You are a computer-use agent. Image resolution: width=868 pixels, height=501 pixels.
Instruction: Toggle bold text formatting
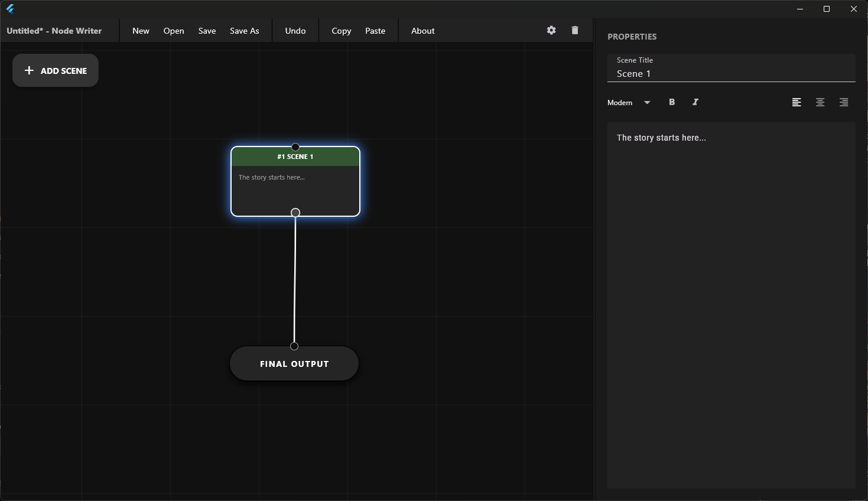click(672, 102)
